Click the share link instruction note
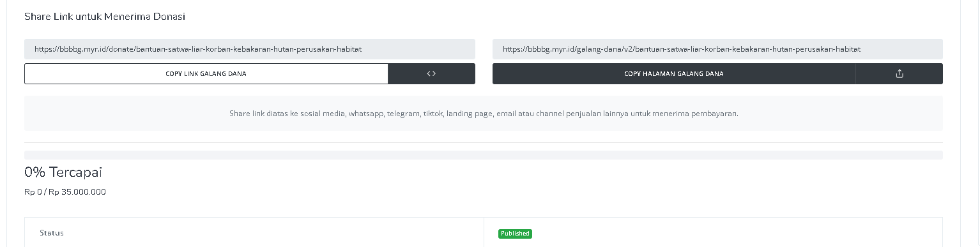 [484, 114]
